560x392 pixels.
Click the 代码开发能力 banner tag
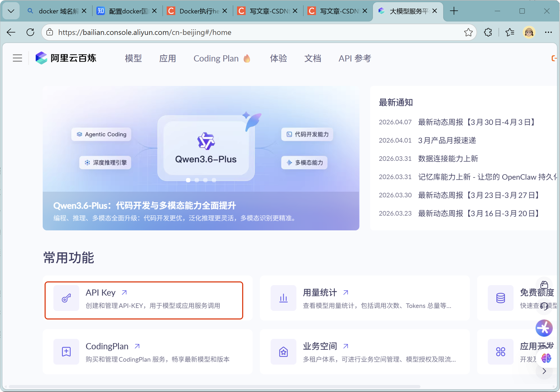tap(307, 134)
